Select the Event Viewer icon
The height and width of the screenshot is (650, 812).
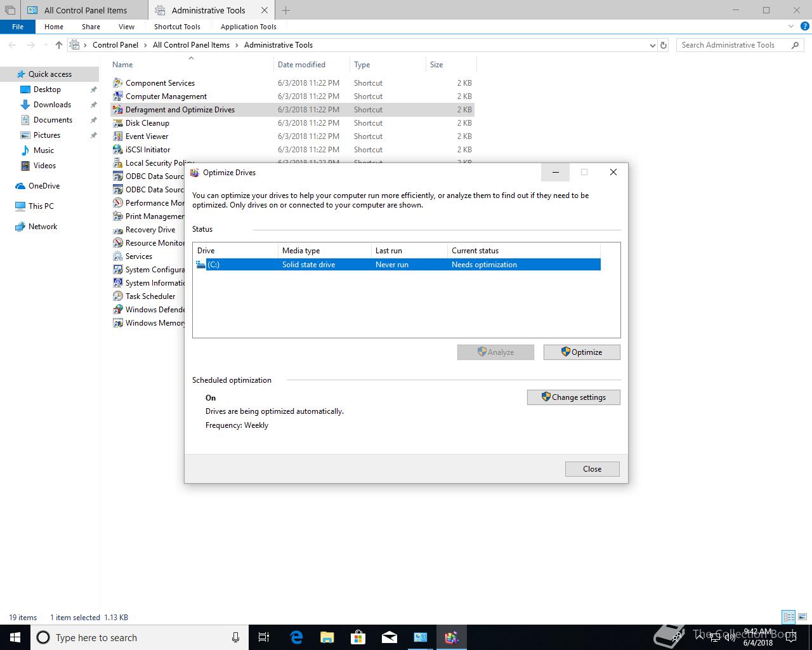click(117, 136)
